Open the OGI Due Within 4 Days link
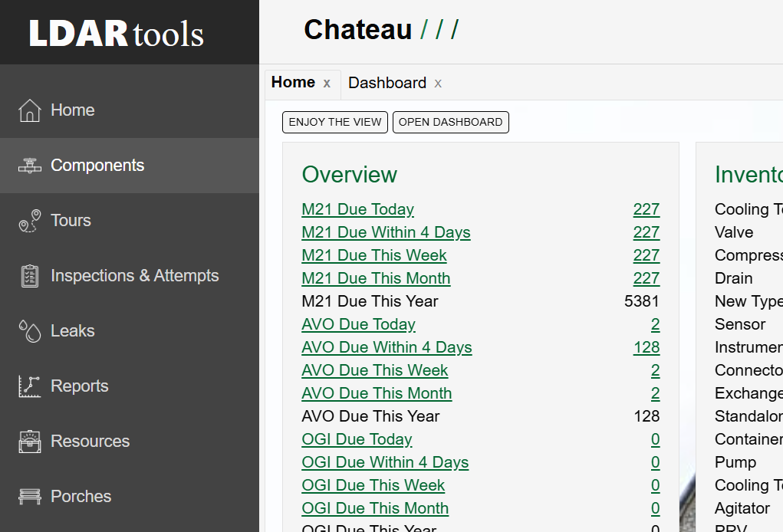This screenshot has width=783, height=532. [x=385, y=462]
